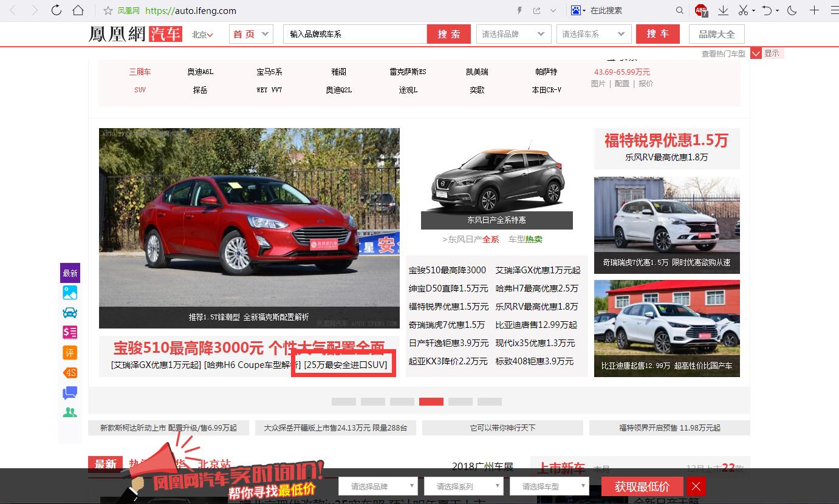The height and width of the screenshot is (504, 839).
Task: Click the scissors screenshot tool icon
Action: coord(743,10)
